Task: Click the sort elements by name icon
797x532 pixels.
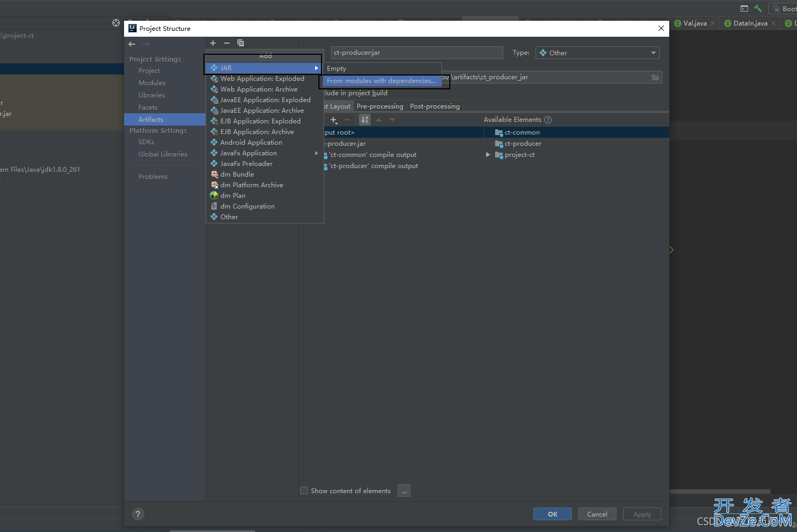Action: pos(365,120)
